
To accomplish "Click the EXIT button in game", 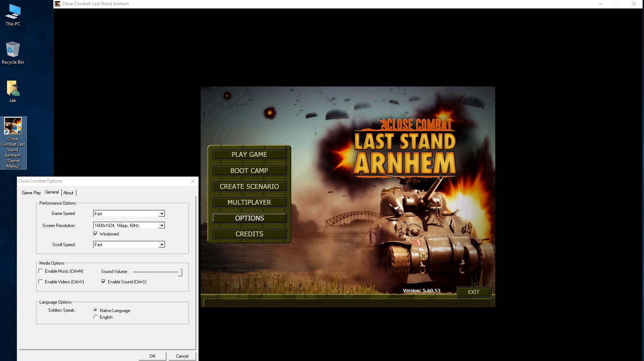I will tap(474, 292).
